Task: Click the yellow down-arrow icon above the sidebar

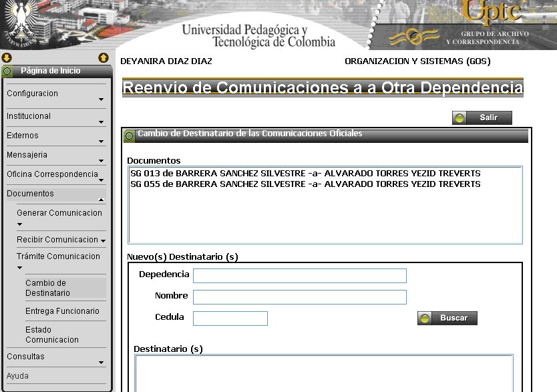Action: coord(7,57)
